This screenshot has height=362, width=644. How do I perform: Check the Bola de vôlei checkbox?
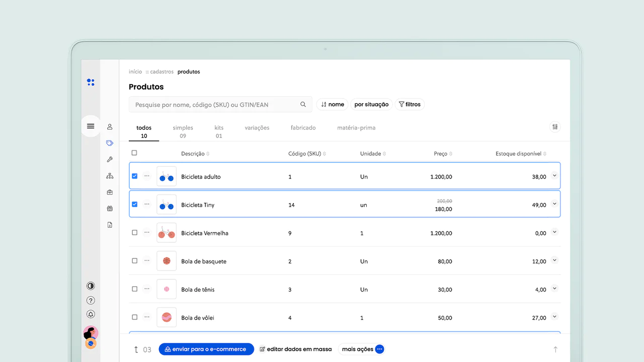[x=134, y=317]
